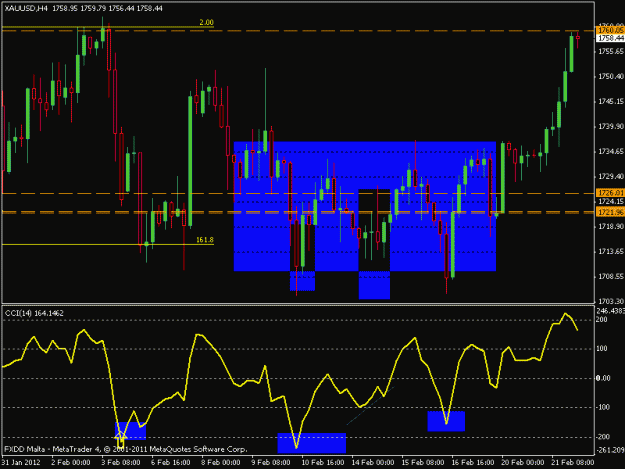Click the 1703.30 price scale value
Image resolution: width=625 pixels, height=469 pixels.
[x=611, y=301]
